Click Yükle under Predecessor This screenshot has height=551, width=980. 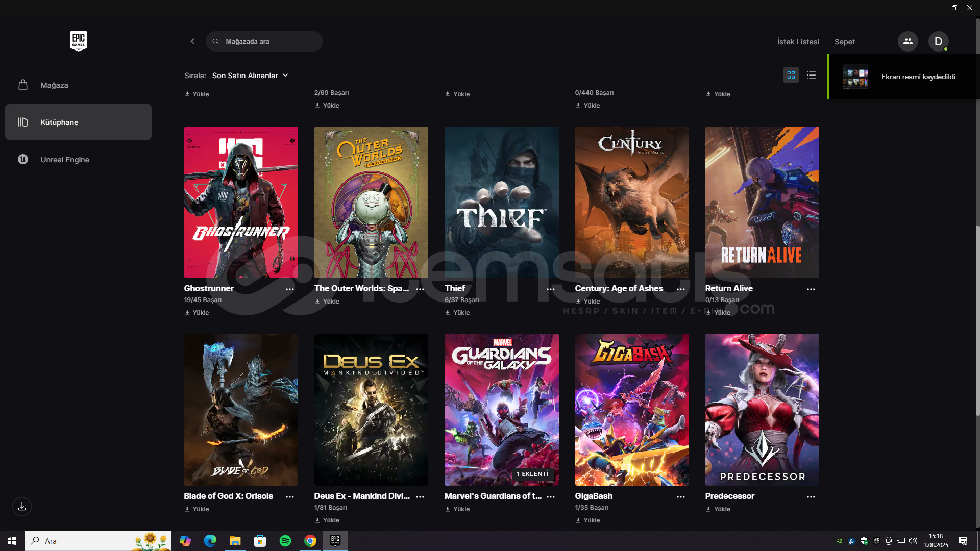coord(718,509)
